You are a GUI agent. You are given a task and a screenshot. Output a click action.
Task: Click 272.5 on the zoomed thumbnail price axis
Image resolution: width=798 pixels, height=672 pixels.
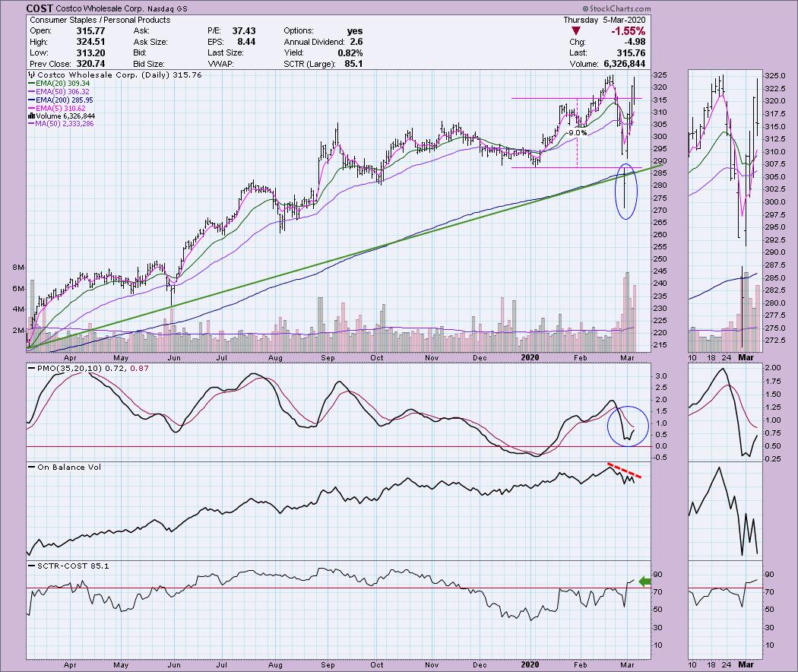point(775,340)
